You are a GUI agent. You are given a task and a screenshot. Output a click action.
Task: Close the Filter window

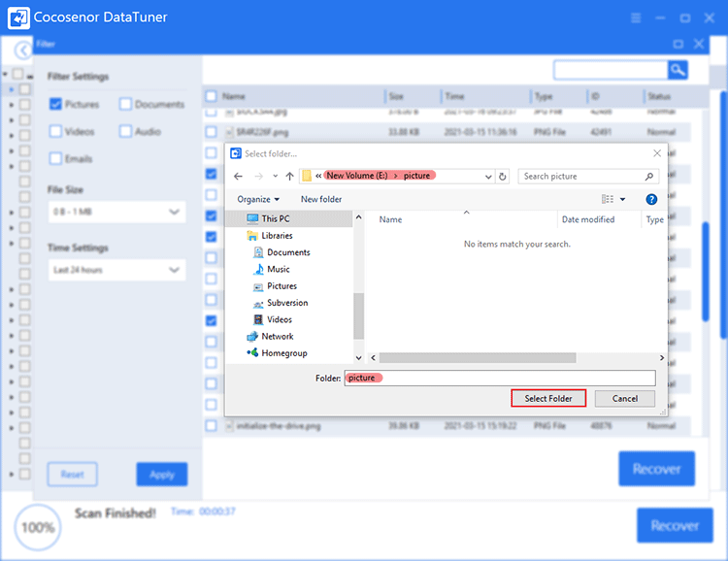pos(699,44)
